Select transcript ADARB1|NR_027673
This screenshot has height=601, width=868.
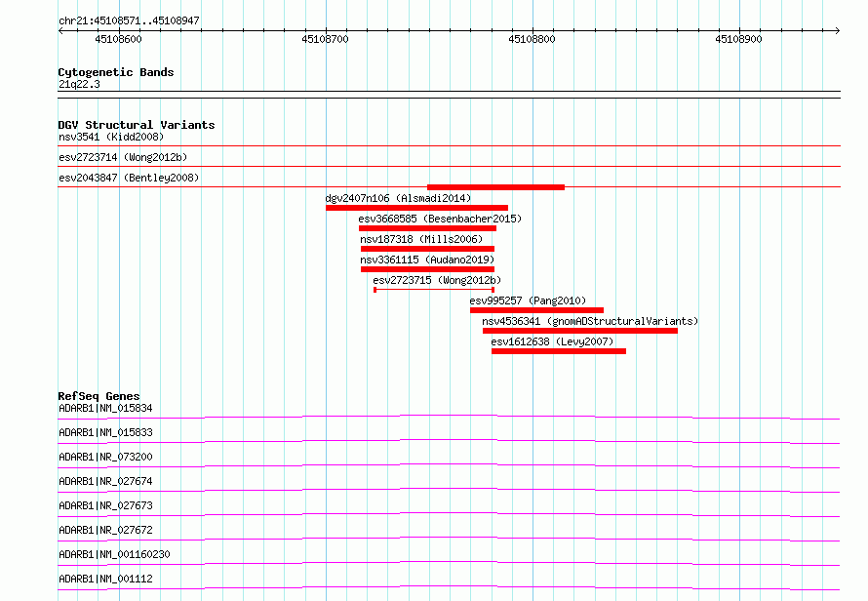[x=105, y=505]
